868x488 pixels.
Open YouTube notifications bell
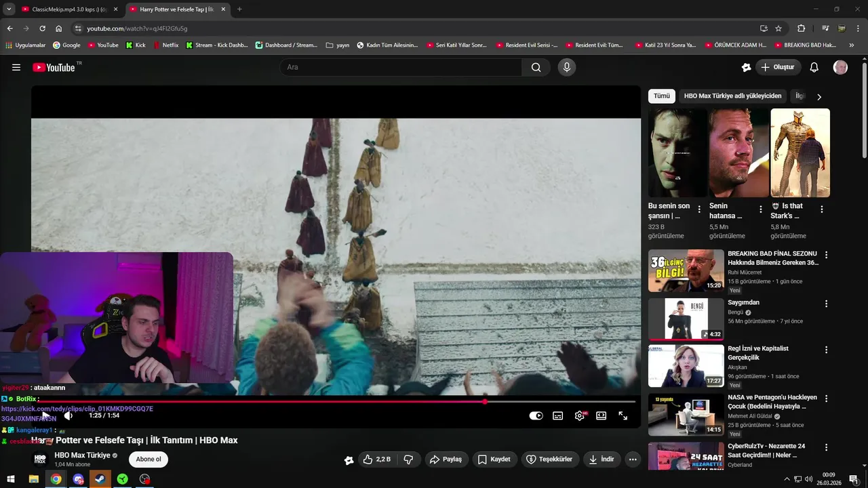coord(814,67)
